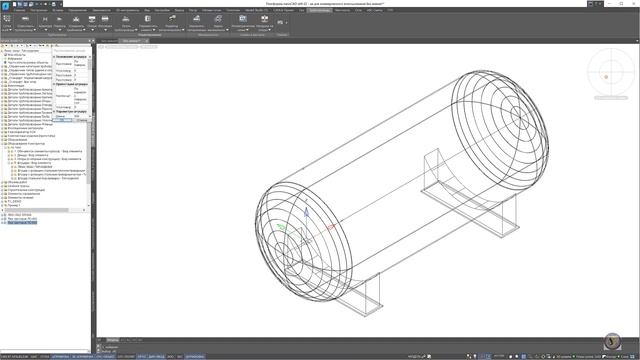Expand the Элементы заземления tree node
The width and height of the screenshot is (640, 360).
tap(2, 194)
